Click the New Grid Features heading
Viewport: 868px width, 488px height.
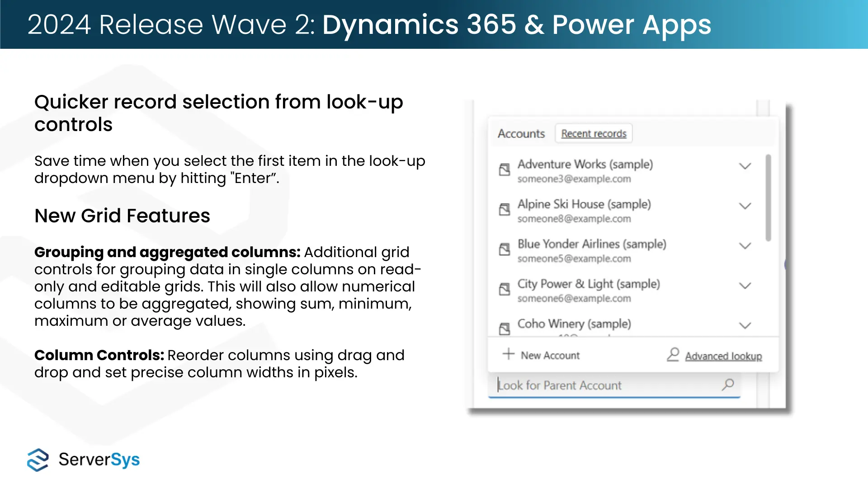(x=122, y=216)
